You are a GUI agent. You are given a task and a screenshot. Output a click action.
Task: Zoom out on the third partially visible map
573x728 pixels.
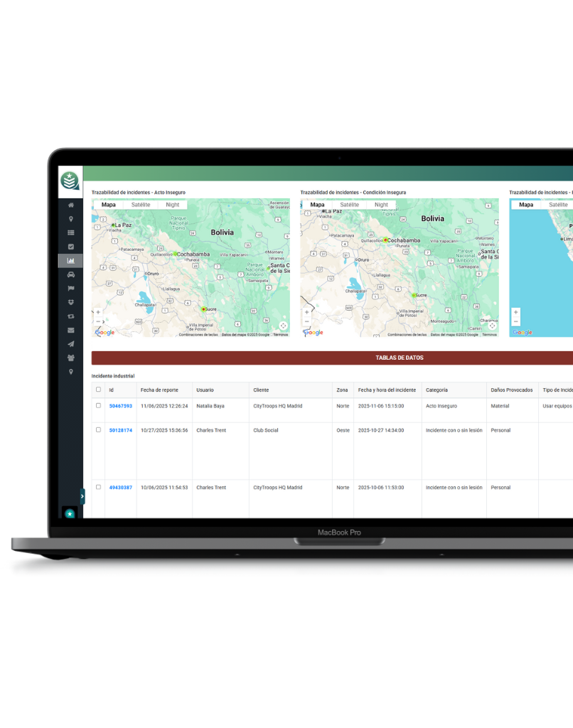click(x=515, y=321)
